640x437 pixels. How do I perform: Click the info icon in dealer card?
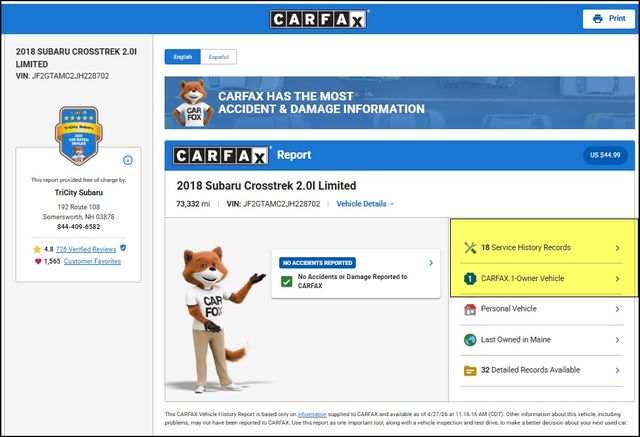128,160
